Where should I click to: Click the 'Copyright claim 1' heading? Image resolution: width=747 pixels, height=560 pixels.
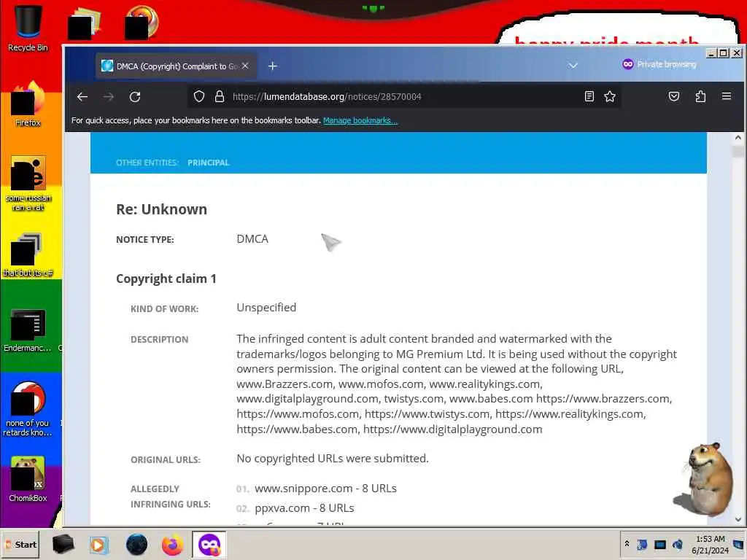pyautogui.click(x=166, y=279)
